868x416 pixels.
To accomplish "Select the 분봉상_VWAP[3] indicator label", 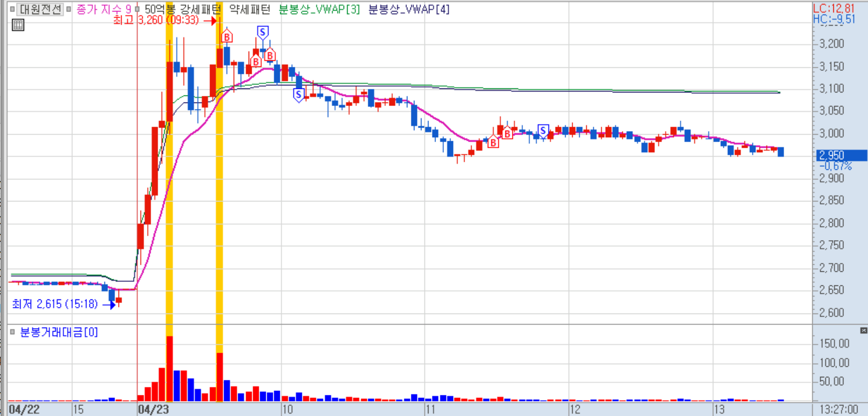I will click(319, 9).
